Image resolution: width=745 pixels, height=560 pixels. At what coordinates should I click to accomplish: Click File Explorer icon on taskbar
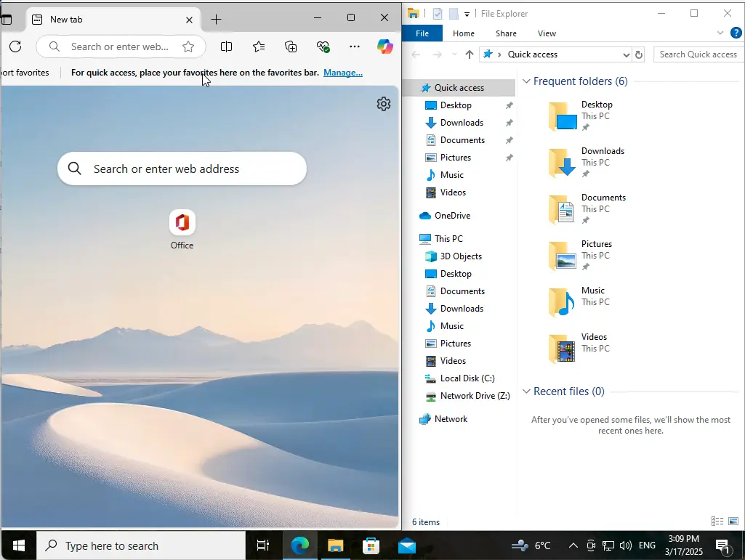coord(335,545)
